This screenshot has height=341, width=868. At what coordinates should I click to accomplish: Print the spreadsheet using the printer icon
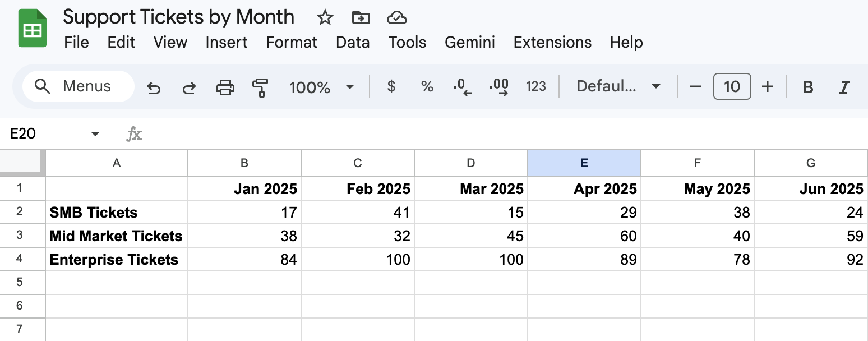pos(225,87)
